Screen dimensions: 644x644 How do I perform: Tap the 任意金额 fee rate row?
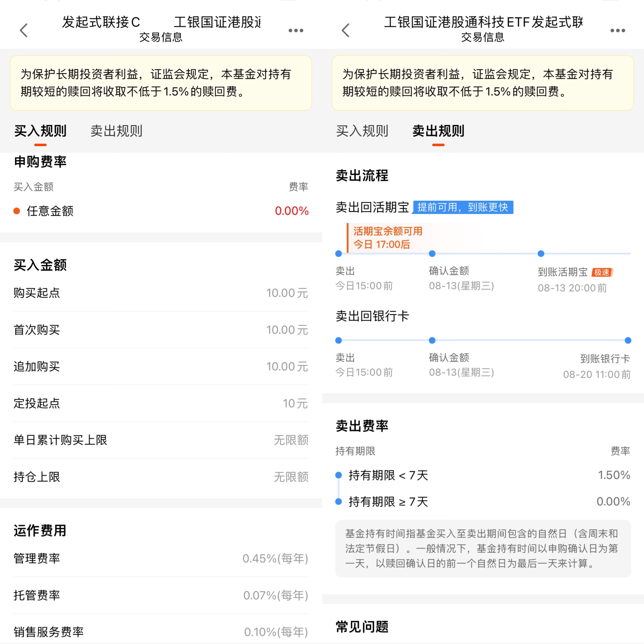161,211
